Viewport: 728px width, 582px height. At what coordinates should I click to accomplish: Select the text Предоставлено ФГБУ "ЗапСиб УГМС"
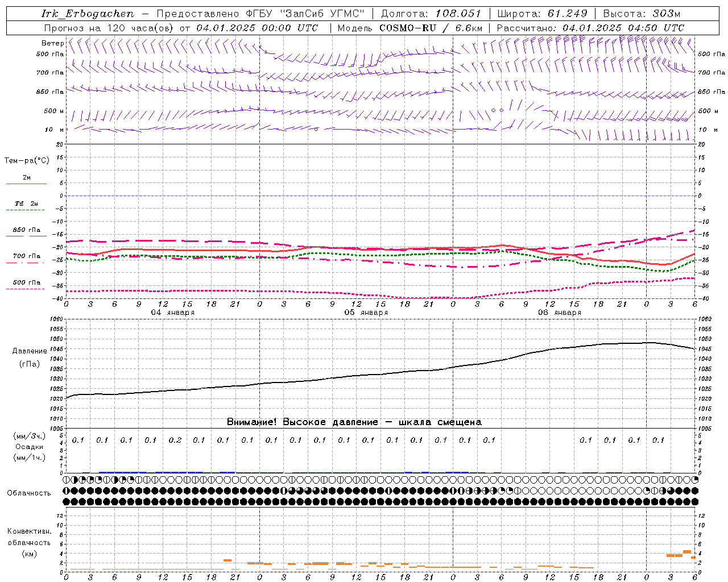[260, 14]
